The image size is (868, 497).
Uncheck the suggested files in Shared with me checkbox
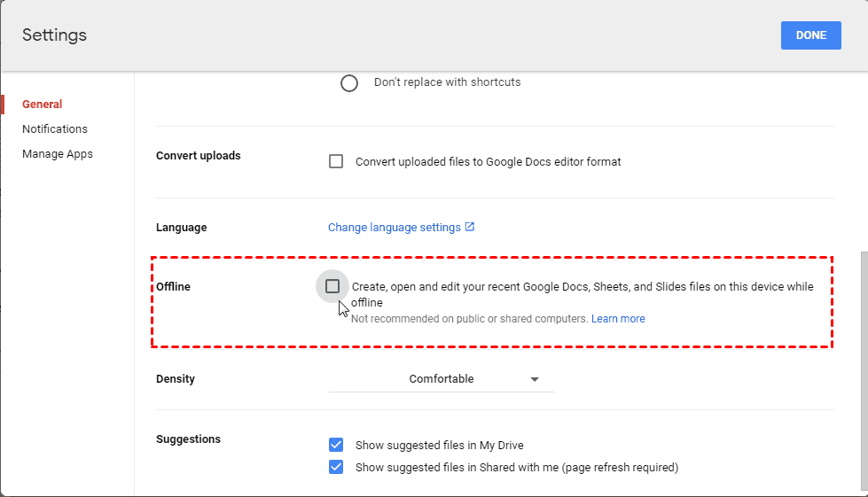tap(336, 467)
